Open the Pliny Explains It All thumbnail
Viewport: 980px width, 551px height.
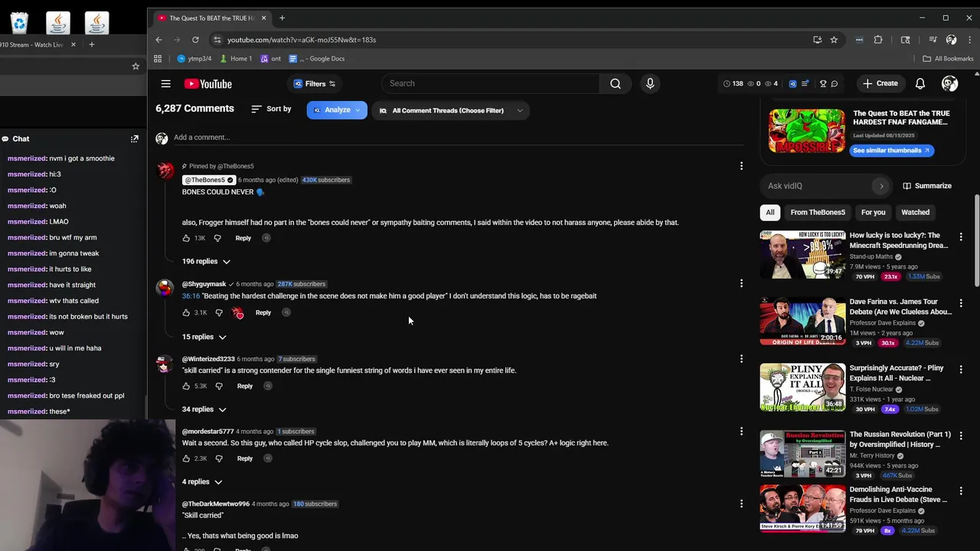802,387
